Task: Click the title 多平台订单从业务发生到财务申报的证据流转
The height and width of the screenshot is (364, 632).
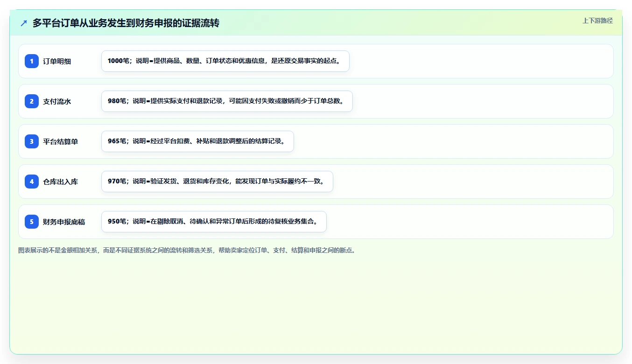Action: [x=126, y=23]
